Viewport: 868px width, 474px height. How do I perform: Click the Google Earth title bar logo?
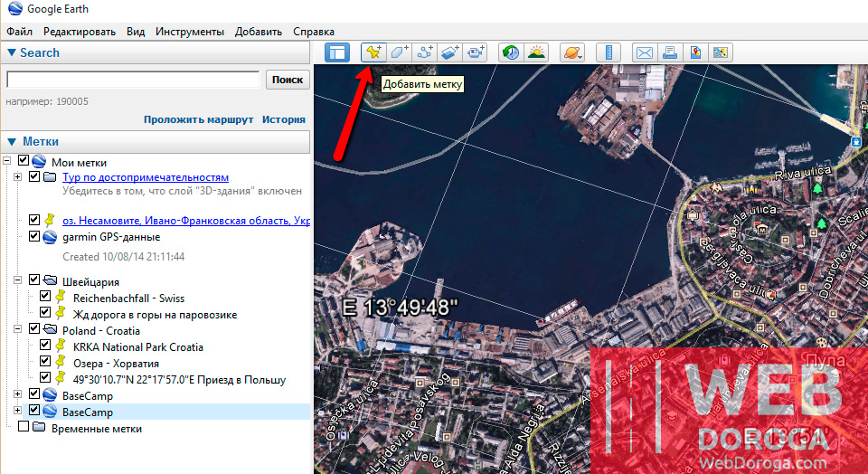click(15, 9)
